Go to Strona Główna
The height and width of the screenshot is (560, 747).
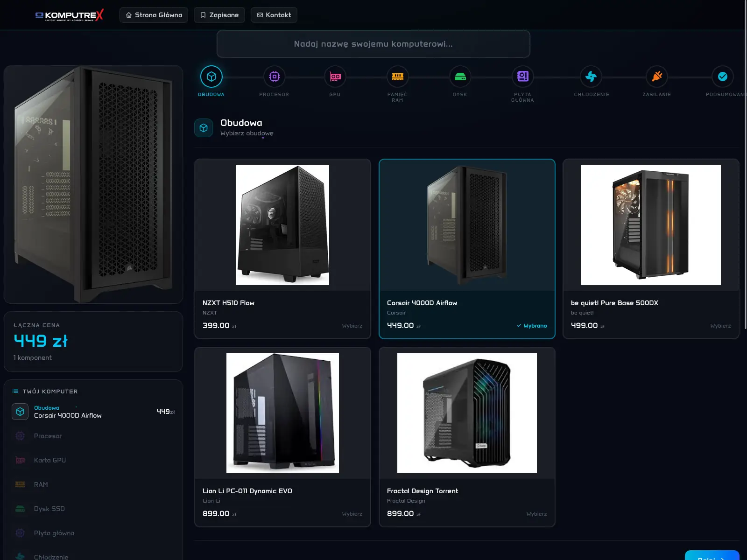(x=154, y=14)
